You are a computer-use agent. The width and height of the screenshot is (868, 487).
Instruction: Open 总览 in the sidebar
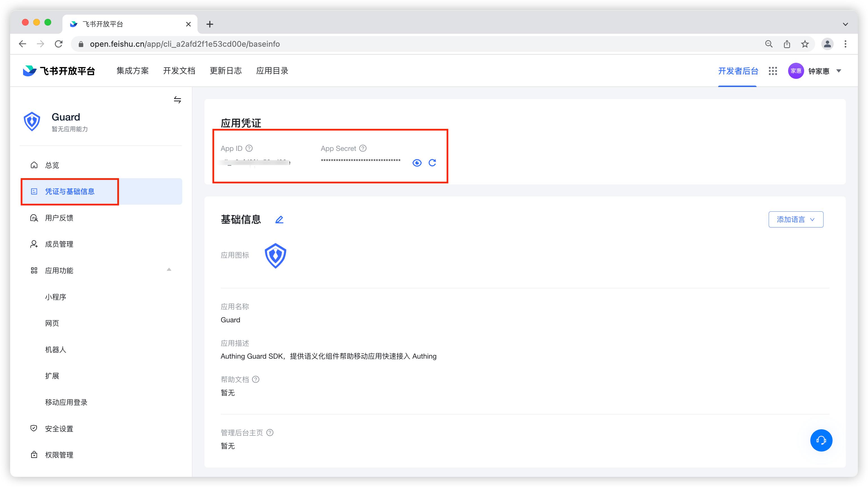click(101, 165)
